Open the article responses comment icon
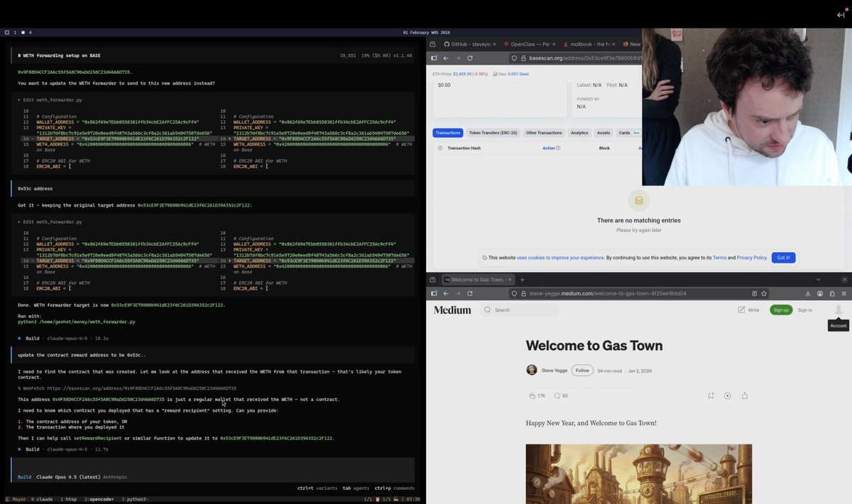This screenshot has width=852, height=504. (557, 395)
